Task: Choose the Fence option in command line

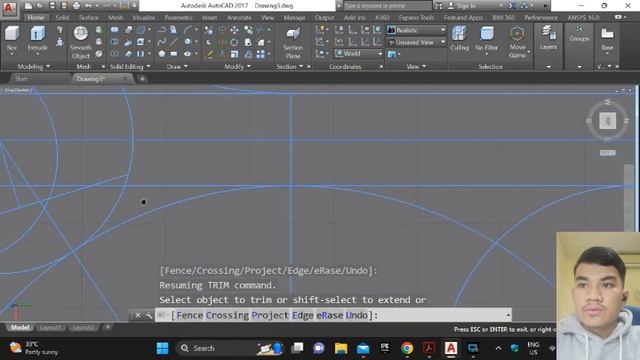Action: [190, 315]
